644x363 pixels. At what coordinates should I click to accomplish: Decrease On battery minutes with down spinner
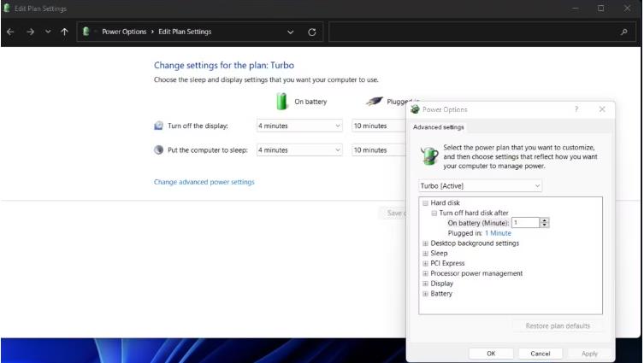(545, 225)
